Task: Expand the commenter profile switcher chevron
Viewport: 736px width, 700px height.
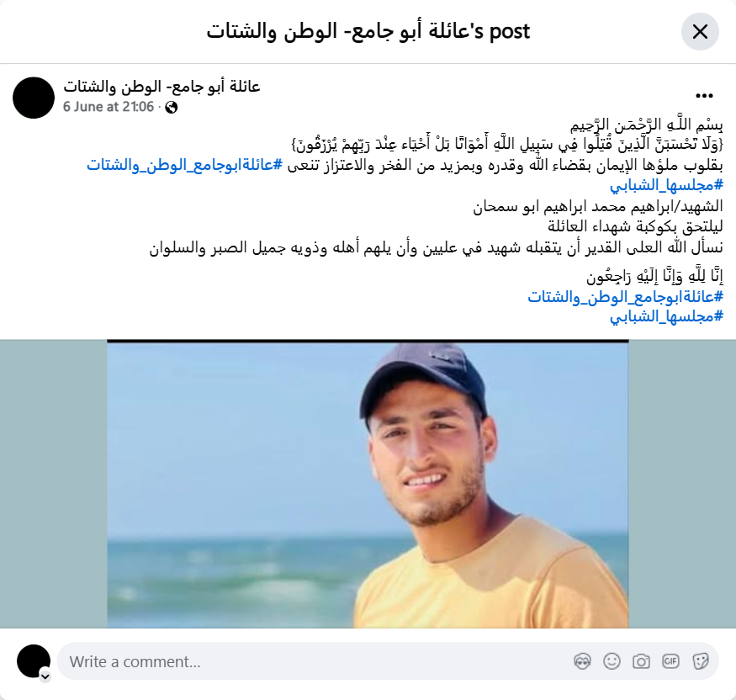Action: 45,676
